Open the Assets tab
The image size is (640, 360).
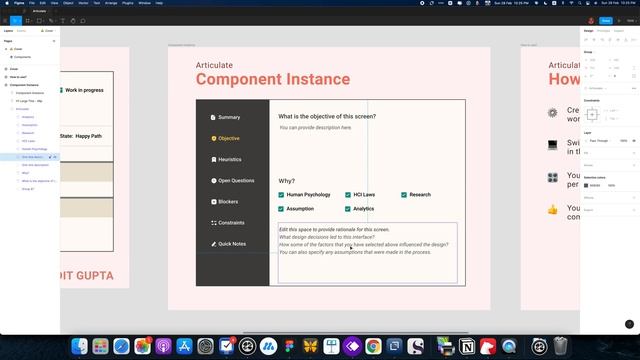tap(21, 31)
